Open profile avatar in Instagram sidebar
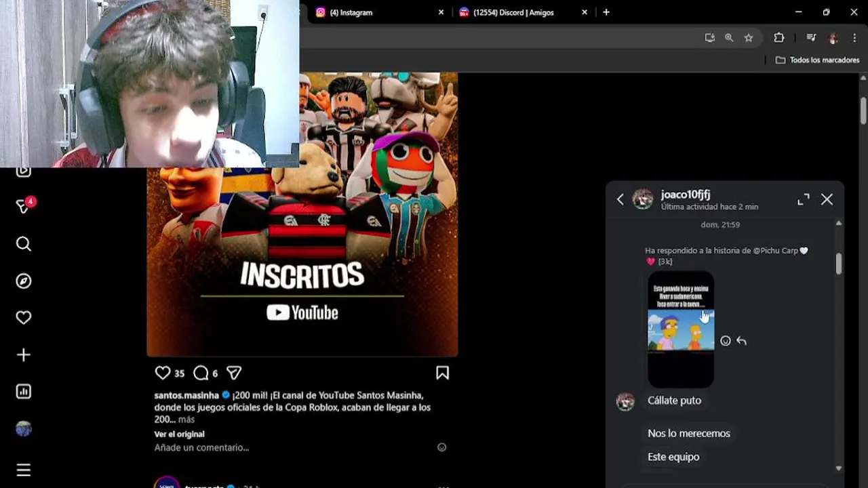868x488 pixels. coord(24,428)
